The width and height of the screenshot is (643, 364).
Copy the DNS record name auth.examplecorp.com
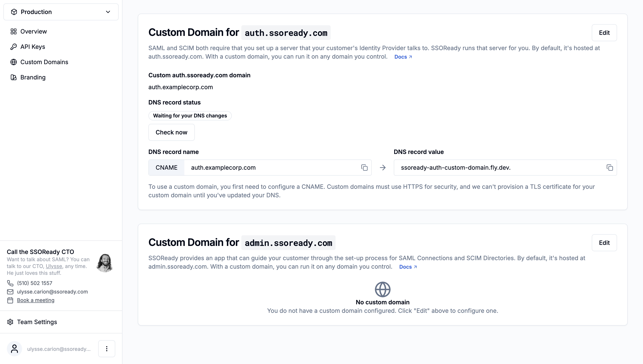pos(364,168)
